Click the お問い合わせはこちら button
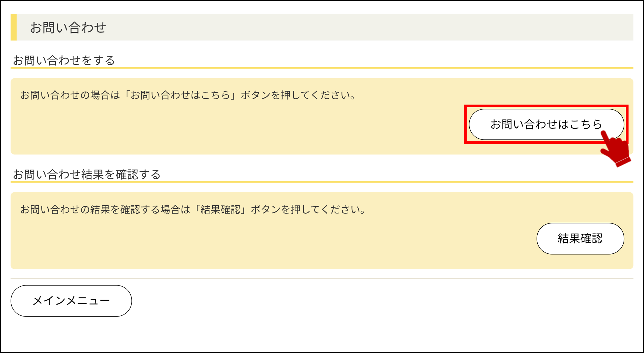The width and height of the screenshot is (644, 353). [x=546, y=124]
